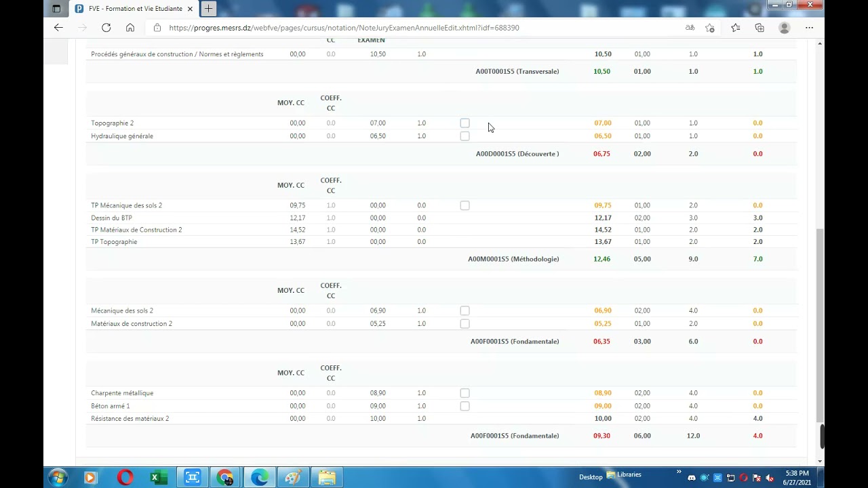This screenshot has height=488, width=868.
Task: Click Dessin du BTP CC average 12,17
Action: pyautogui.click(x=298, y=218)
